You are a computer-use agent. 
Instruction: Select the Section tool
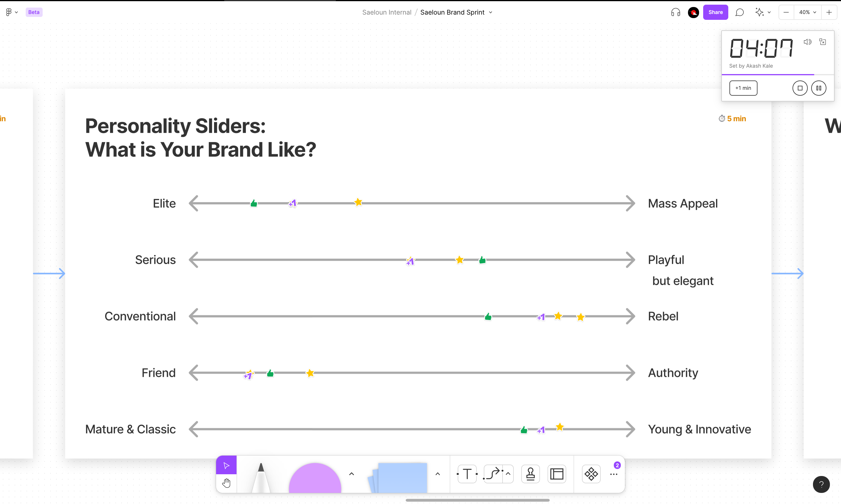(x=557, y=474)
